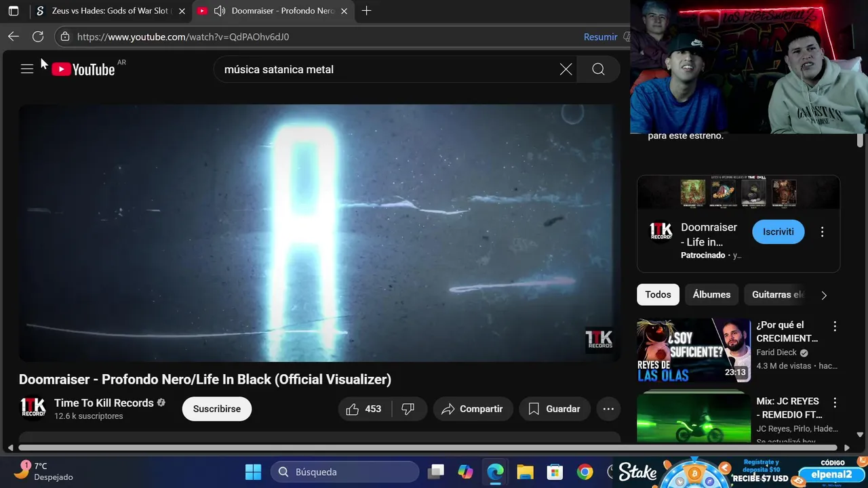Subscribe with the Suscribirse button
This screenshot has height=488, width=868.
[x=217, y=409]
